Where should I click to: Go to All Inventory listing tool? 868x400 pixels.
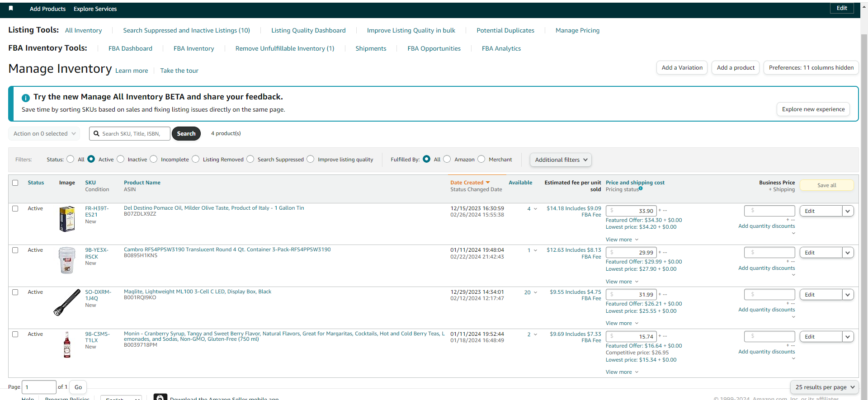click(84, 30)
